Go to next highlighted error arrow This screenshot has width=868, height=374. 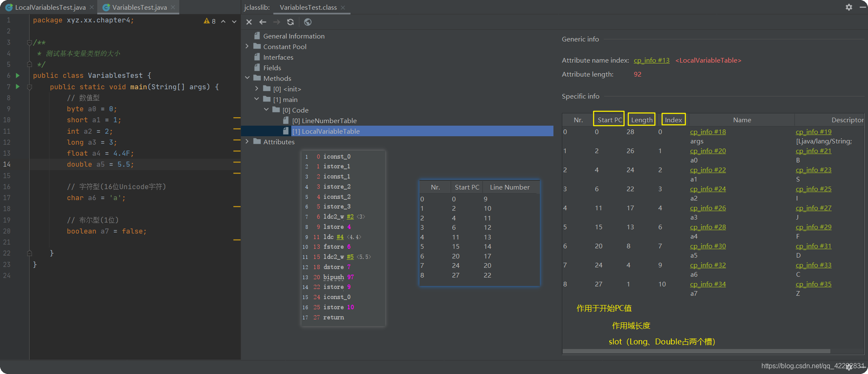point(234,21)
